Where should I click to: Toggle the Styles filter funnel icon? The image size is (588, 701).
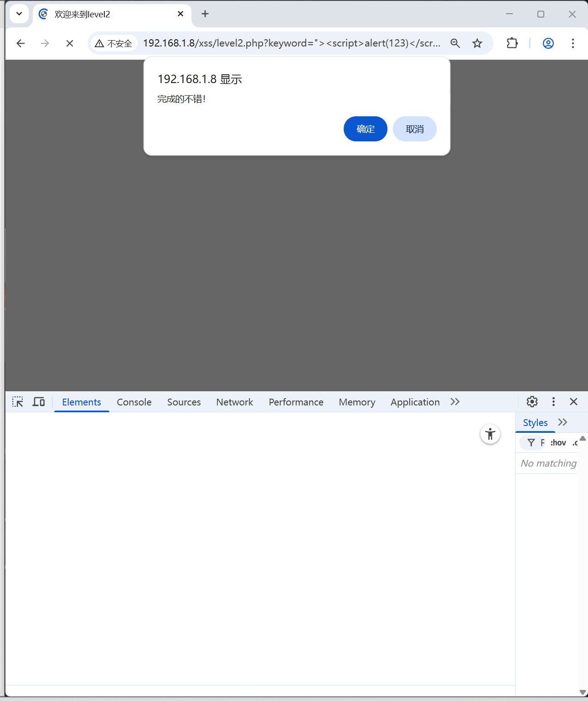click(x=531, y=442)
